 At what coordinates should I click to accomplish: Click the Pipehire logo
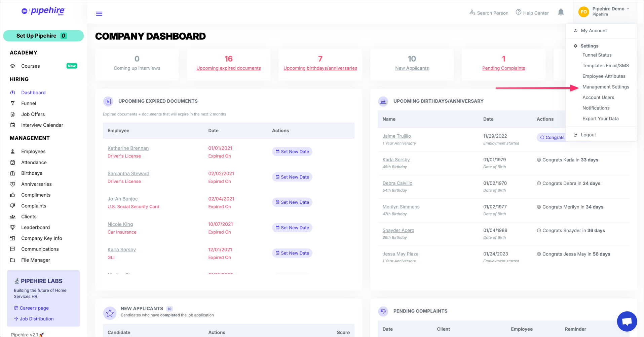click(43, 11)
